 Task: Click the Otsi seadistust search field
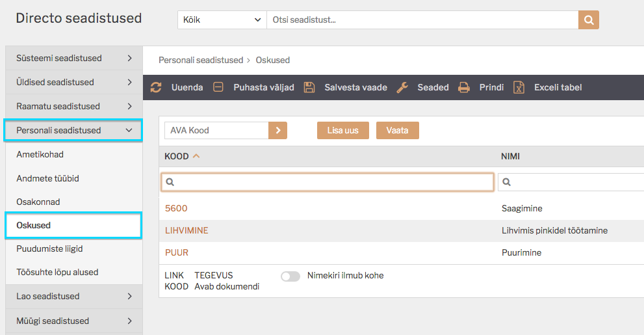pos(422,20)
